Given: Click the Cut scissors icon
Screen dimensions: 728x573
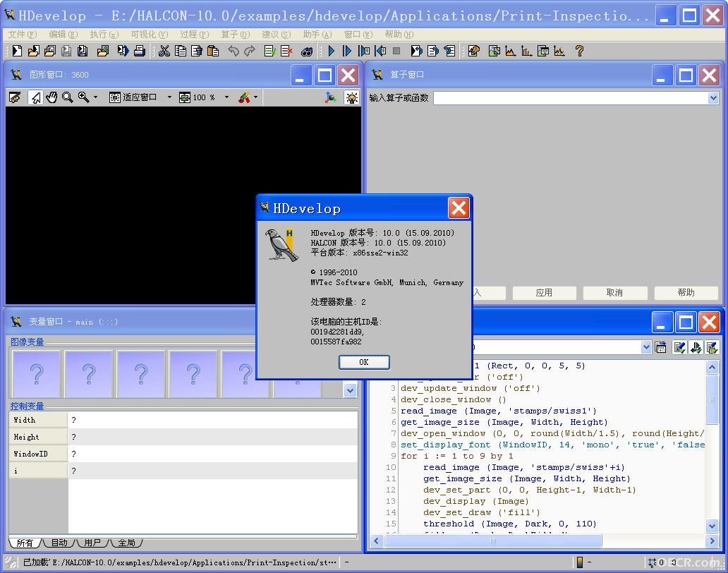Looking at the screenshot, I should point(164,51).
